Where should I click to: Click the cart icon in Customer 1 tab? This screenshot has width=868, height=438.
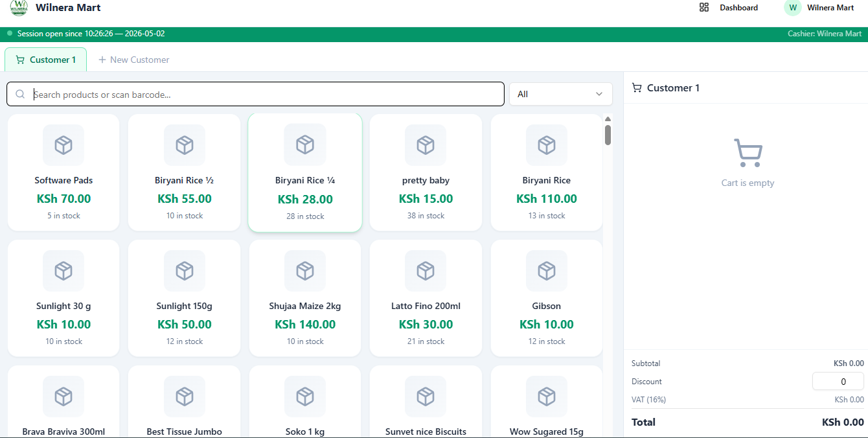(x=20, y=60)
